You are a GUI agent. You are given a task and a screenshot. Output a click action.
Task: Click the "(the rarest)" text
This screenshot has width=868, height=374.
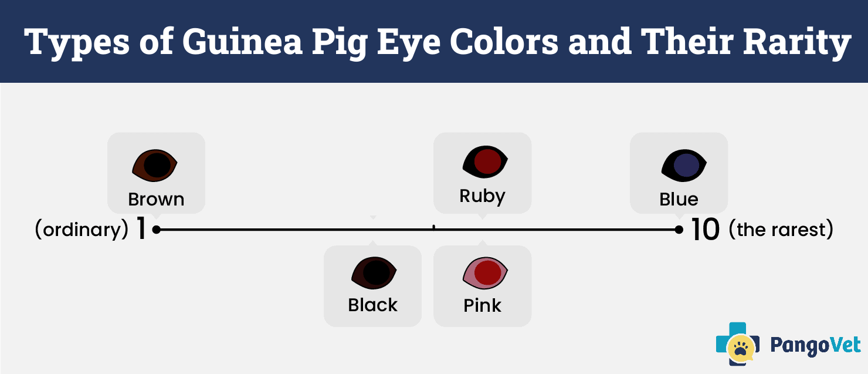[x=781, y=230]
